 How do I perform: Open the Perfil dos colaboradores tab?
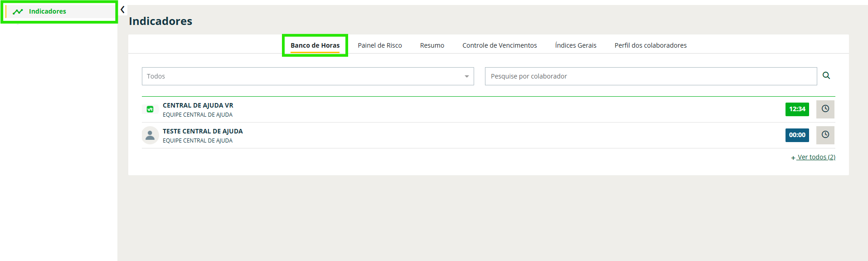pyautogui.click(x=650, y=45)
